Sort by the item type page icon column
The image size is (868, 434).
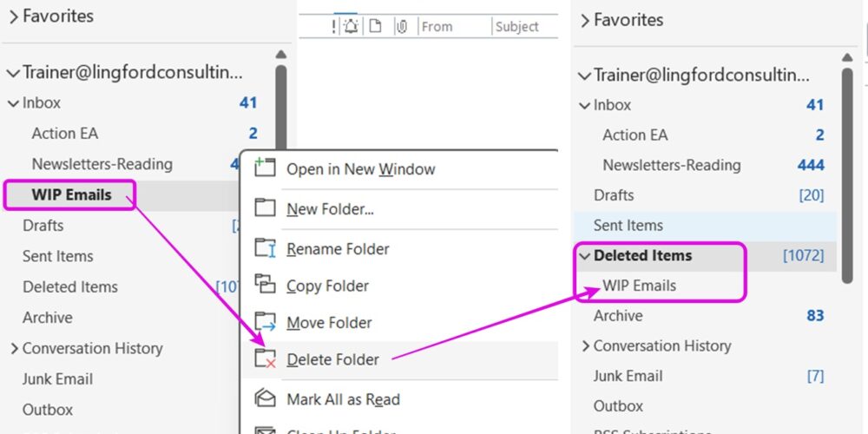376,27
